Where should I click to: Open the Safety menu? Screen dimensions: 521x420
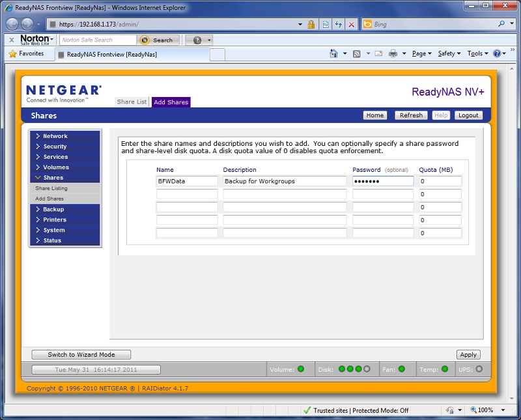449,53
